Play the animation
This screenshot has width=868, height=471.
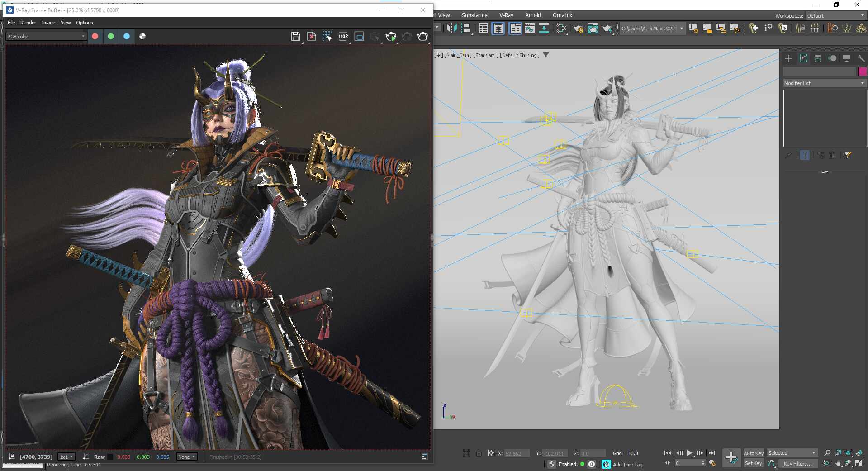pyautogui.click(x=689, y=453)
